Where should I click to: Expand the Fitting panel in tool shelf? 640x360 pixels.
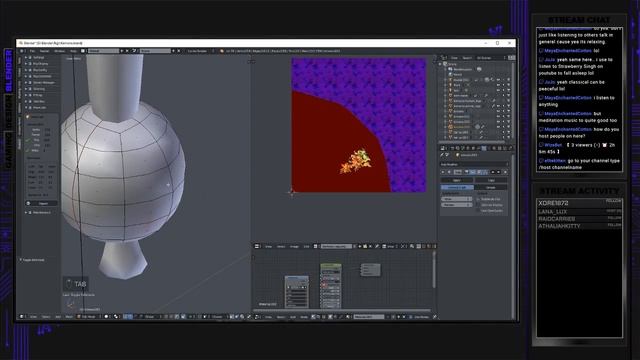point(38,95)
